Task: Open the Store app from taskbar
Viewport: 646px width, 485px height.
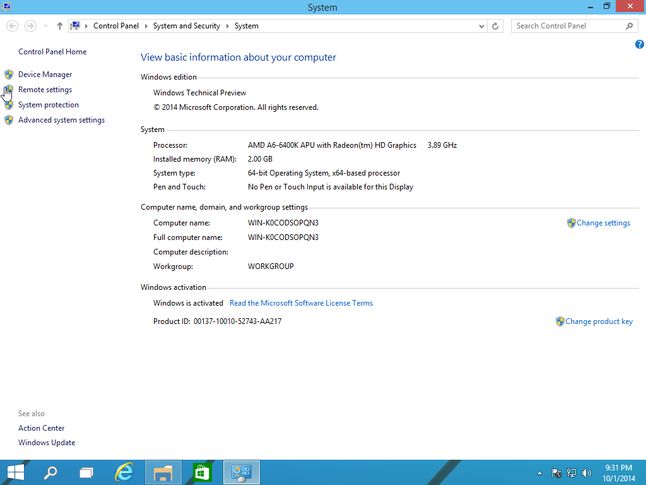Action: pos(202,472)
